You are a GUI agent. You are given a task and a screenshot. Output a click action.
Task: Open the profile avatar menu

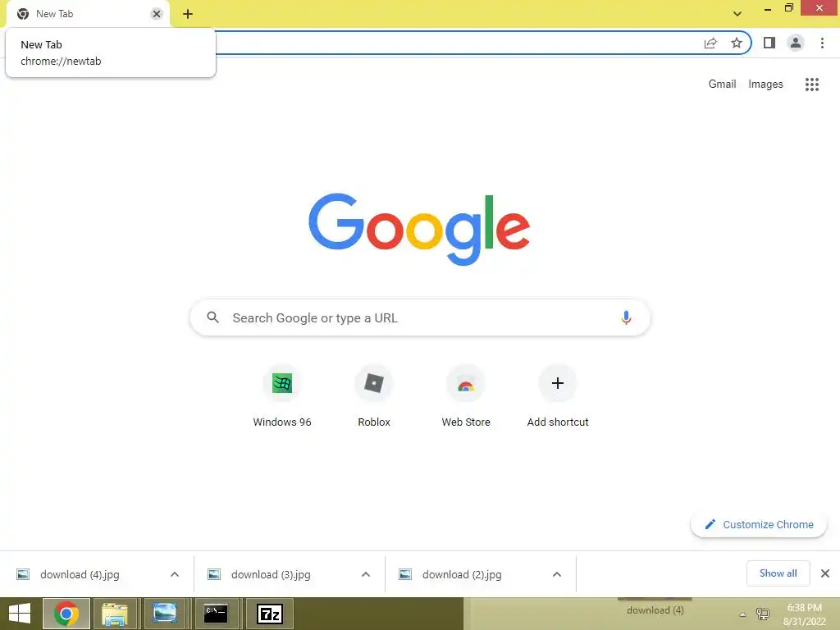point(796,43)
